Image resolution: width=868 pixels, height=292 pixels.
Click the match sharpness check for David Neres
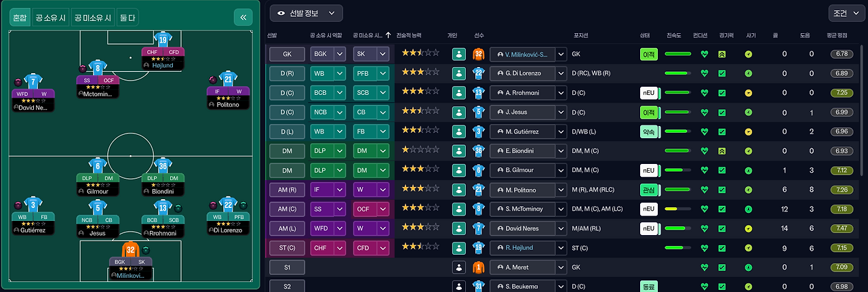[x=722, y=229]
